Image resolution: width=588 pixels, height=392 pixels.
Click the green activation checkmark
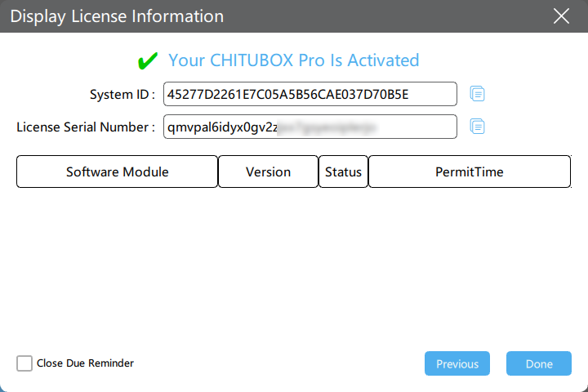tap(148, 60)
